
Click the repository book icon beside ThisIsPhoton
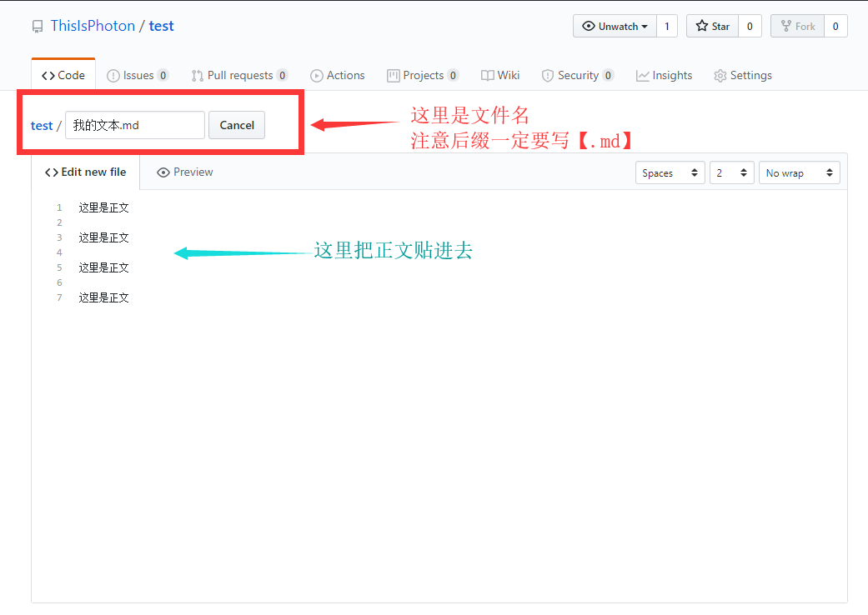pyautogui.click(x=37, y=27)
